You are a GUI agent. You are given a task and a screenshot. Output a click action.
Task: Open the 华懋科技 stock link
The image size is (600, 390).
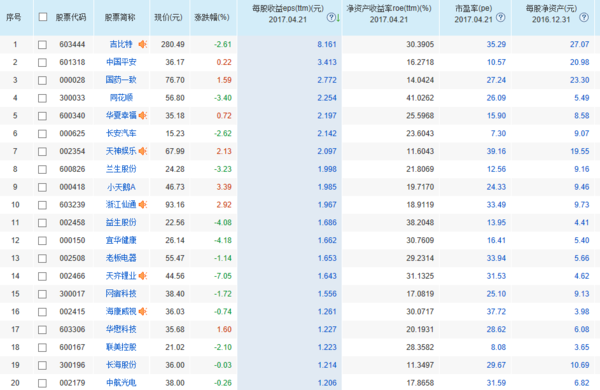click(x=121, y=329)
